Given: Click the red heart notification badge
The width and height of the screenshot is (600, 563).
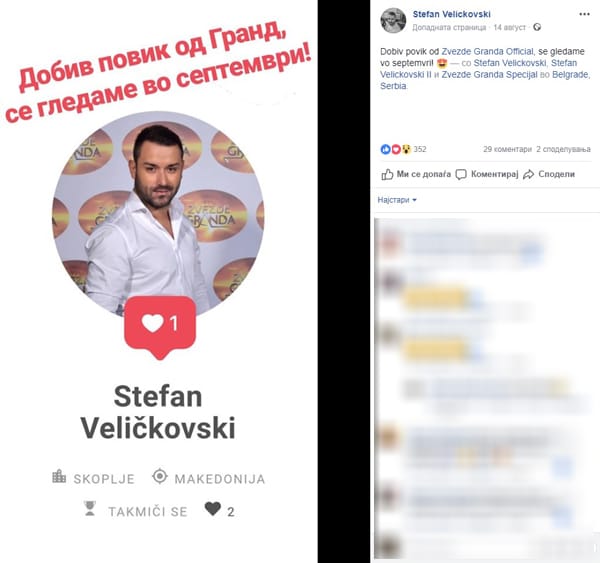Looking at the screenshot, I should tap(160, 327).
